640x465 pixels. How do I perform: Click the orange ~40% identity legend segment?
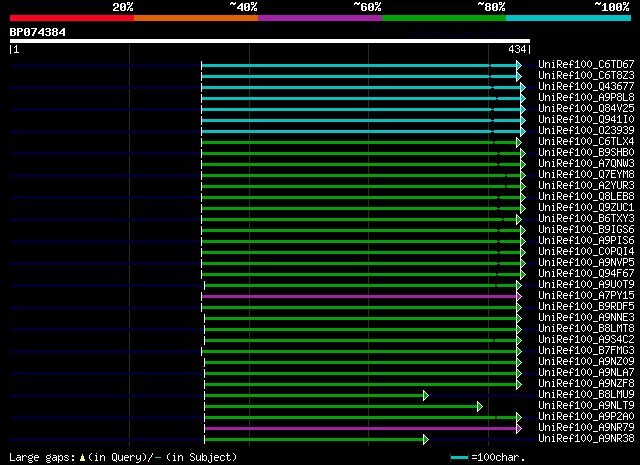[196, 18]
